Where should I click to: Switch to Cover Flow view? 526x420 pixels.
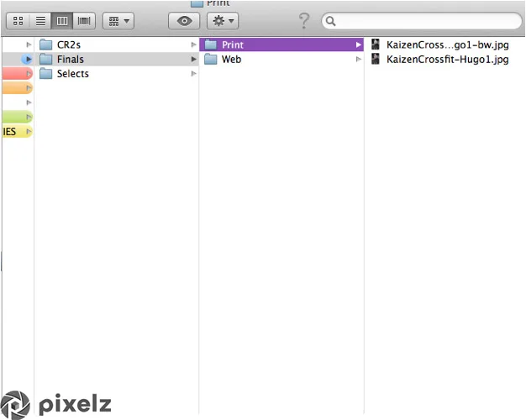(84, 21)
